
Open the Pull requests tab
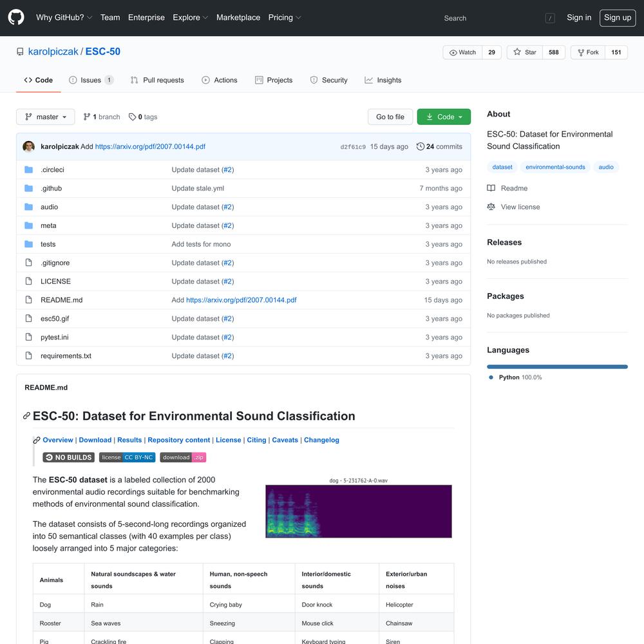coord(157,80)
